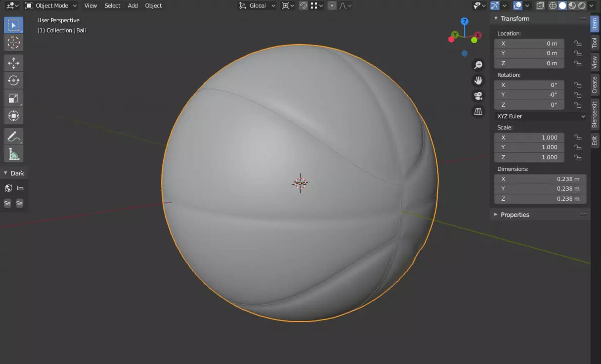Open the editor type selector icon

12,6
